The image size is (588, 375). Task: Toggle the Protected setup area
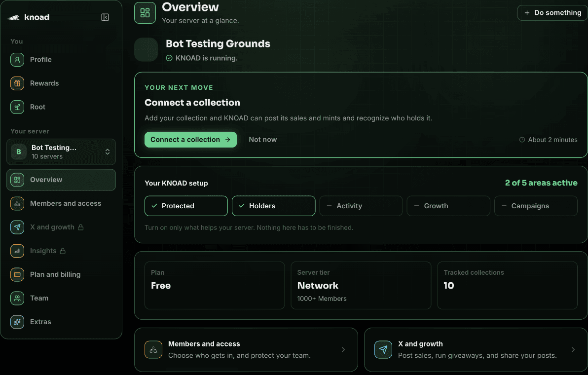186,206
